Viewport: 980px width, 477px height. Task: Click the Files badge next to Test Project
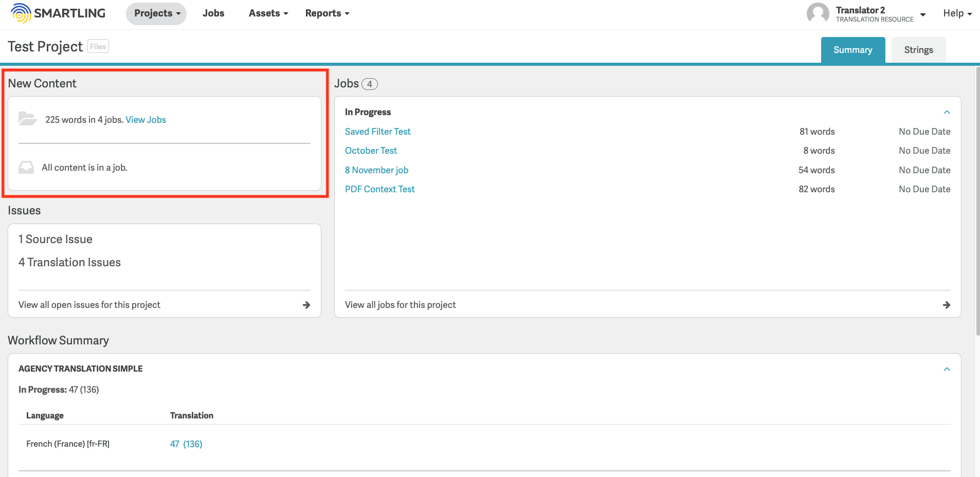click(98, 46)
